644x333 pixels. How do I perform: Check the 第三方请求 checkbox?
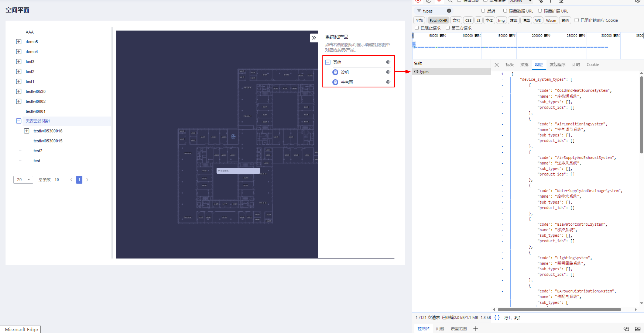pyautogui.click(x=448, y=28)
